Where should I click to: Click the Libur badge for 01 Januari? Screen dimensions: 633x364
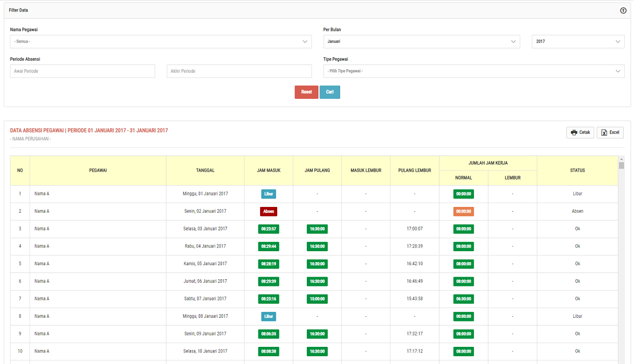[x=268, y=194]
